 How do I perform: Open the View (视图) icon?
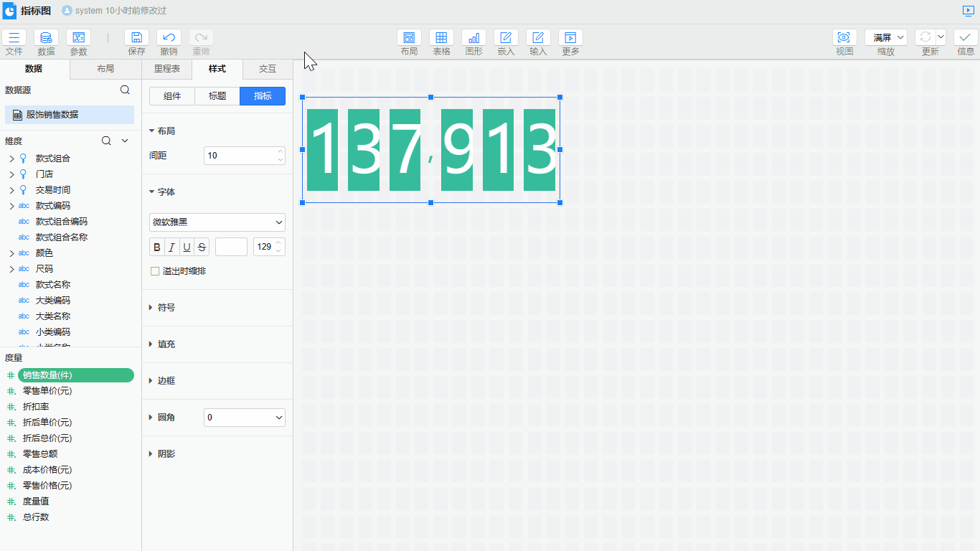point(844,38)
